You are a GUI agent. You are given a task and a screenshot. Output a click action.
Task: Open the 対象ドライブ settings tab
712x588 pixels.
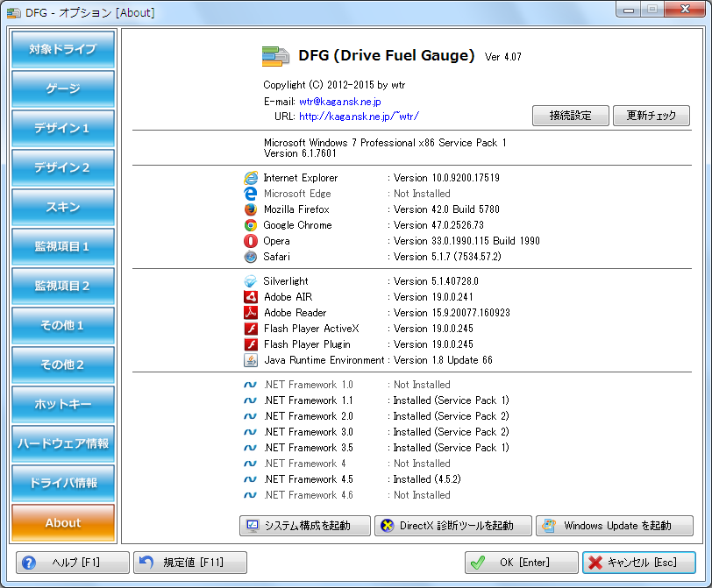[x=63, y=50]
